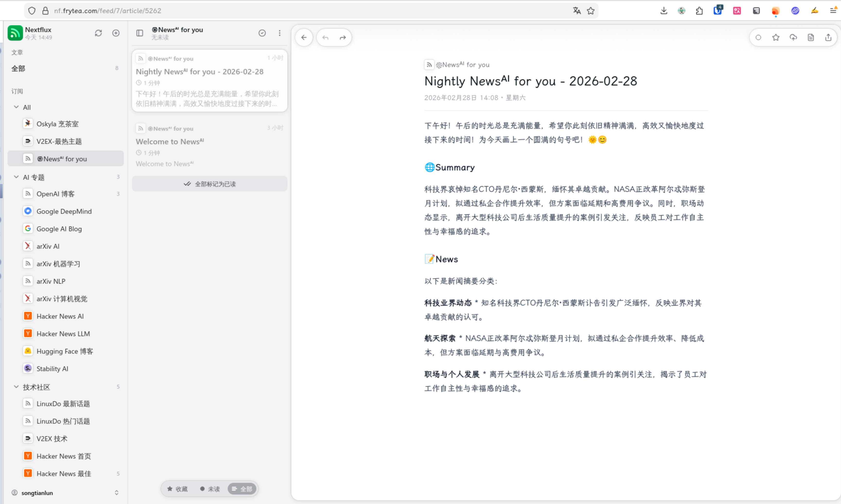Image resolution: width=841 pixels, height=504 pixels.
Task: Select the 全部 filter tab
Action: point(242,489)
